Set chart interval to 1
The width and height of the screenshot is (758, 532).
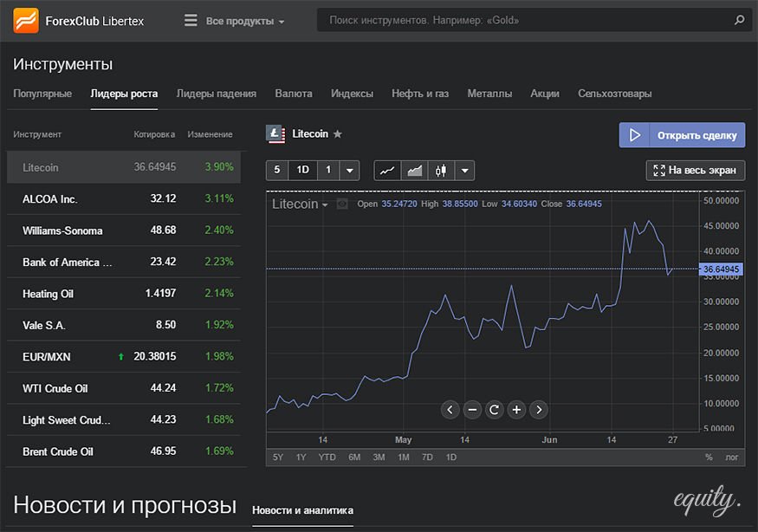point(328,170)
